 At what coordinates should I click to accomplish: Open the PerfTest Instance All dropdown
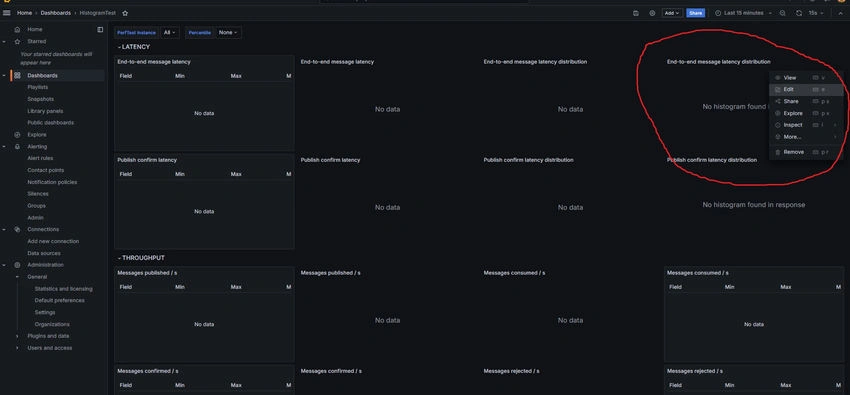point(170,33)
